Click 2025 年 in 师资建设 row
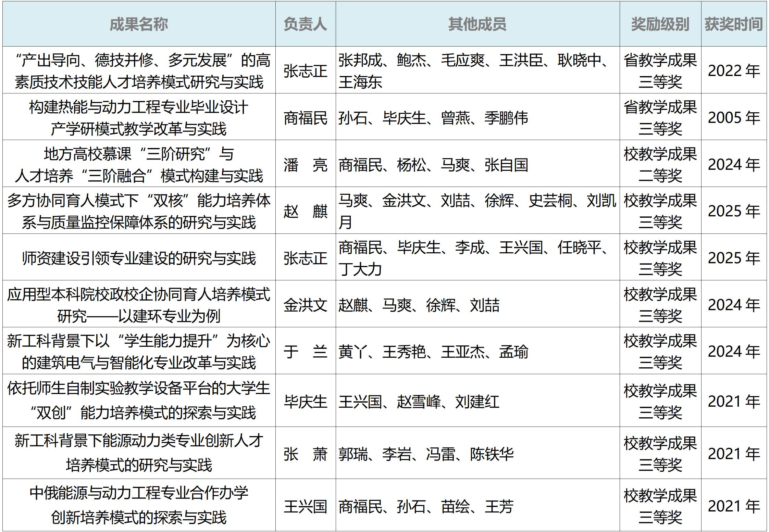769x532 pixels. pos(734,258)
